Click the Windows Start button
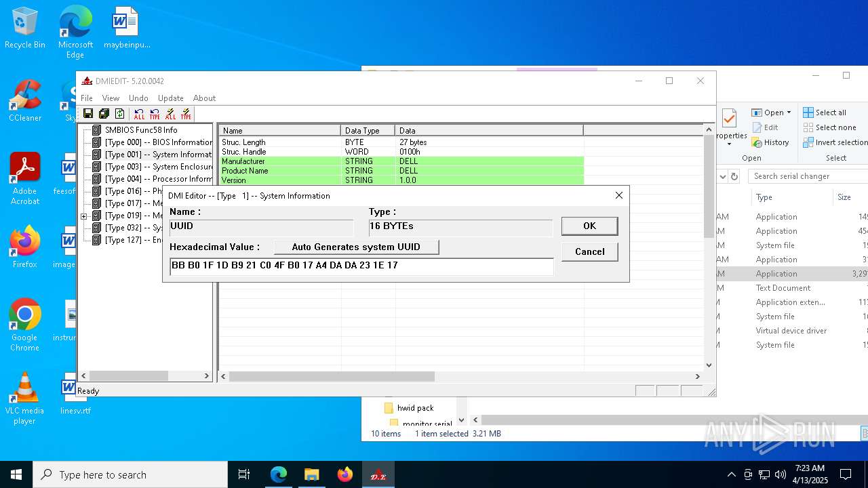The image size is (868, 488). point(16,474)
